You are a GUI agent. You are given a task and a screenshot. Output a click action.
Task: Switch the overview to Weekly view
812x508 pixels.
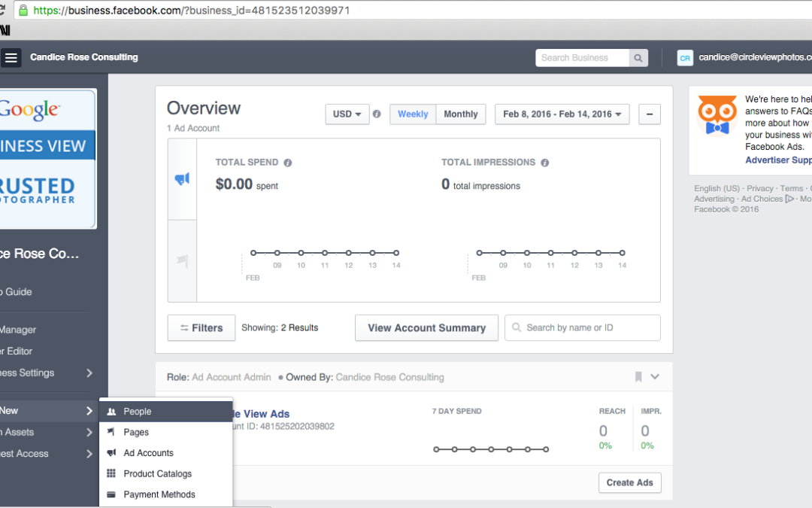click(x=413, y=114)
